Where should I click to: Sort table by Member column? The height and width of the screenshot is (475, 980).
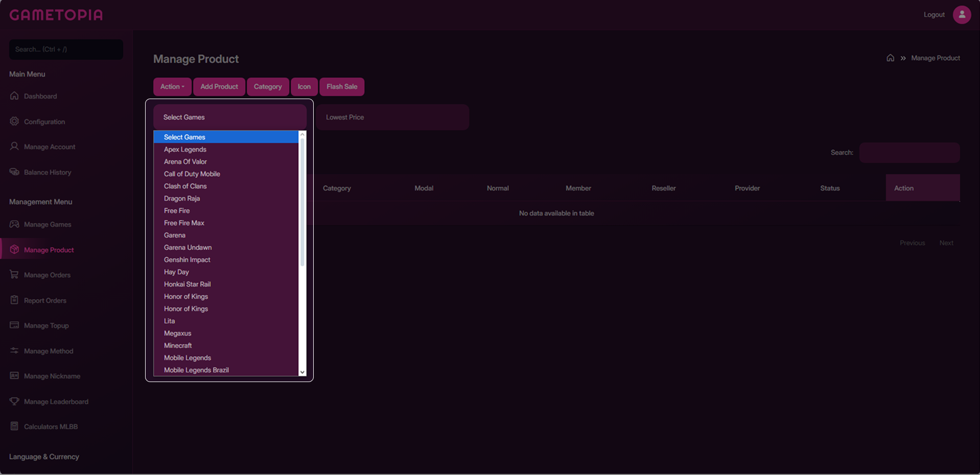pos(578,188)
